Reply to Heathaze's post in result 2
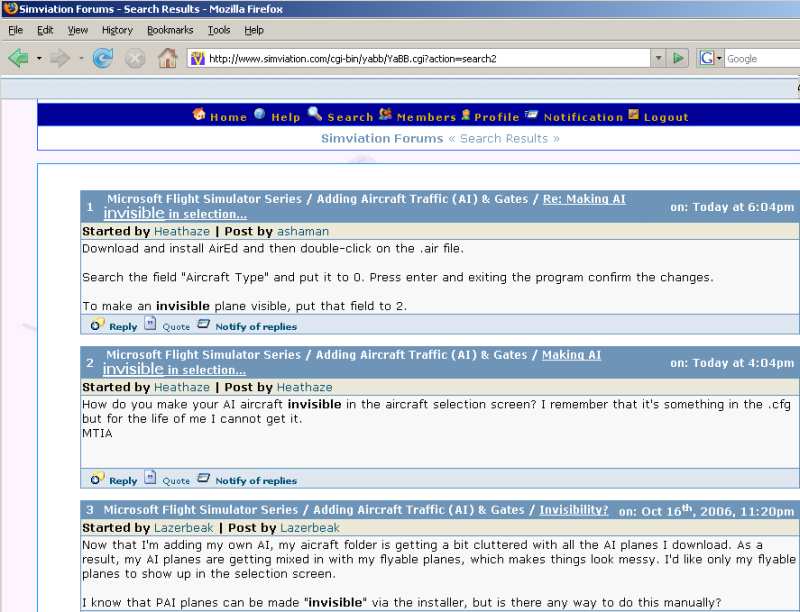Viewport: 800px width, 612px height. click(123, 481)
